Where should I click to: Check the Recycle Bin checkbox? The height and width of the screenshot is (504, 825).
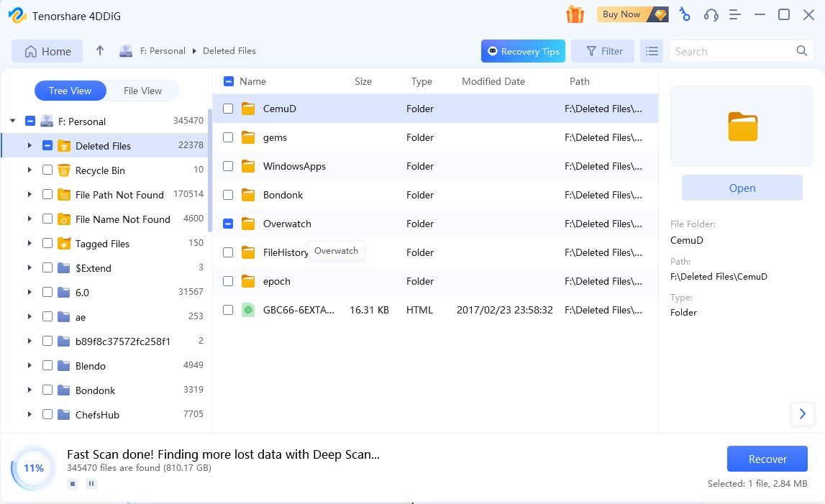pyautogui.click(x=47, y=170)
